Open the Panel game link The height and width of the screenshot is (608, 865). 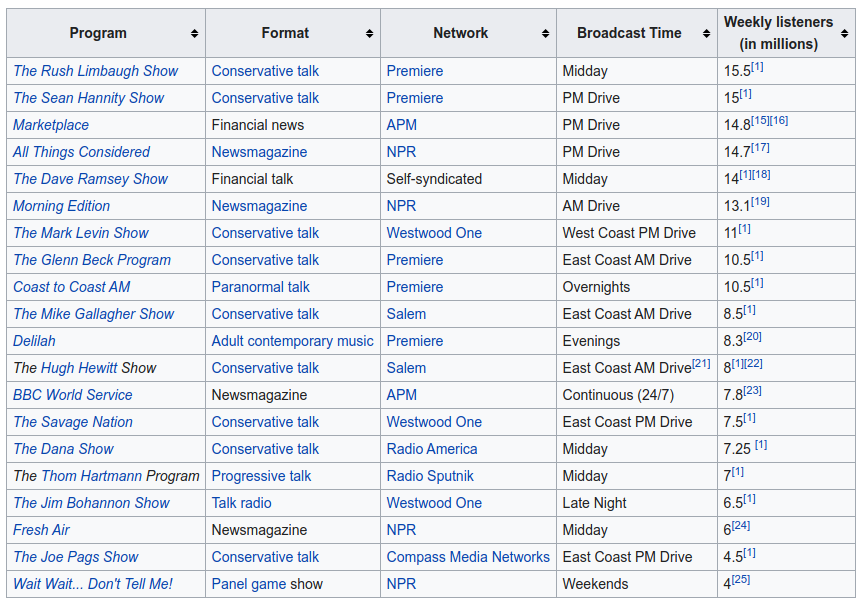click(248, 584)
